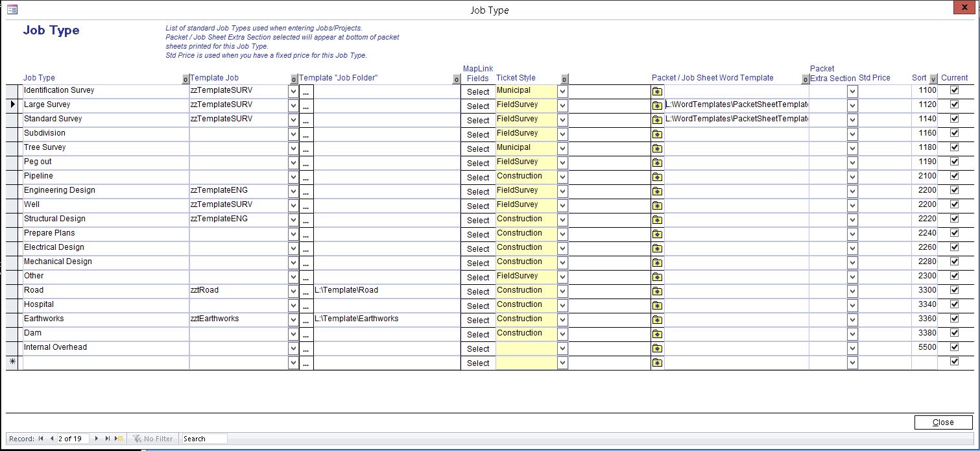The image size is (980, 451).
Task: Jump to first record navigation arrow
Action: click(41, 439)
